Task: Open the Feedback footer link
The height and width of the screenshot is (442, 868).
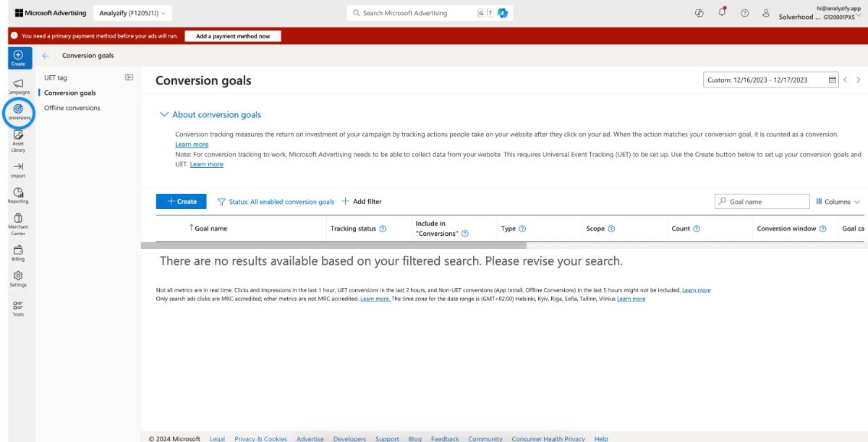Action: [445, 438]
